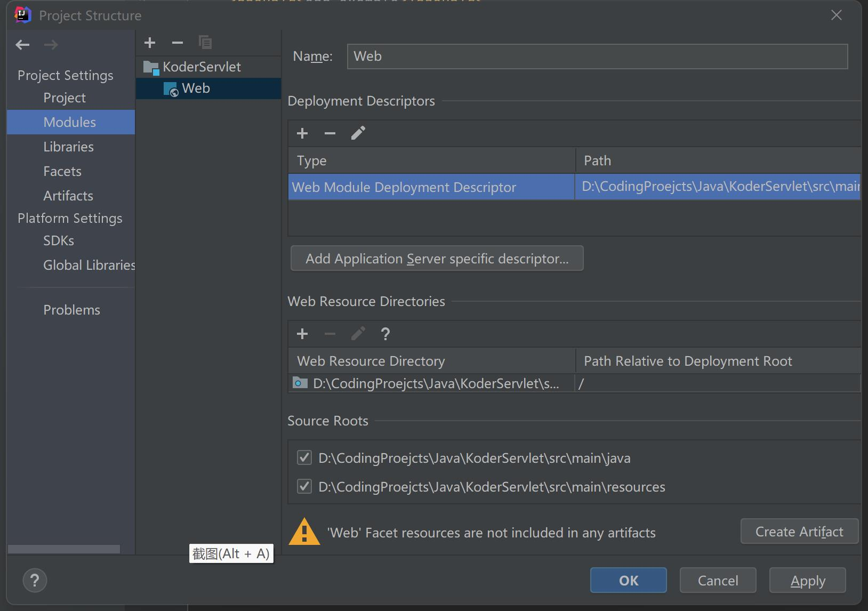868x611 pixels.
Task: Remove selected module with minus icon
Action: coord(178,43)
